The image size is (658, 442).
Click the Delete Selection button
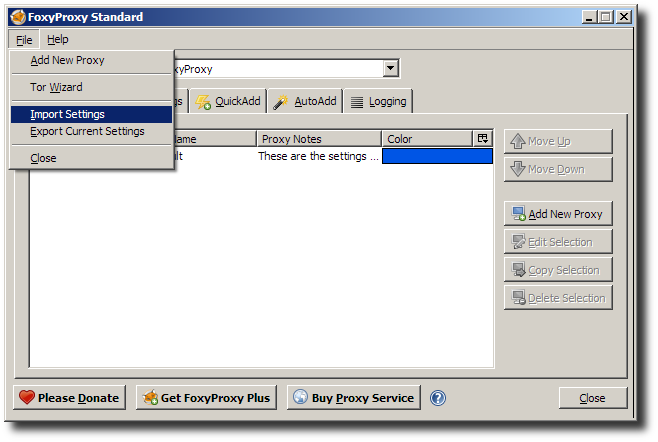point(558,298)
